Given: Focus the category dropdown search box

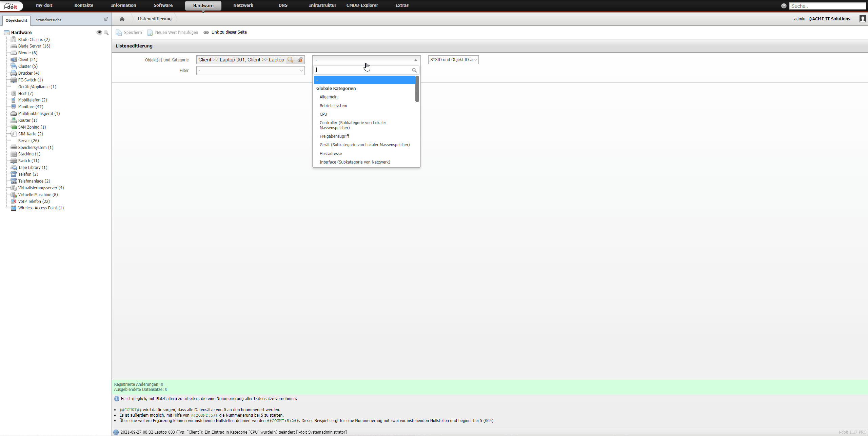Looking at the screenshot, I should coord(363,70).
